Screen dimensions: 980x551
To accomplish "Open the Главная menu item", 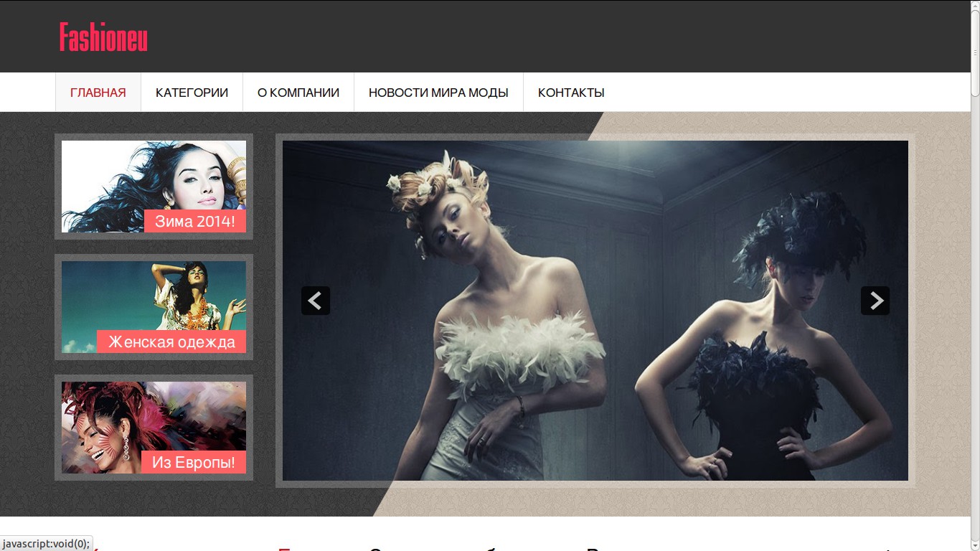I will click(98, 93).
